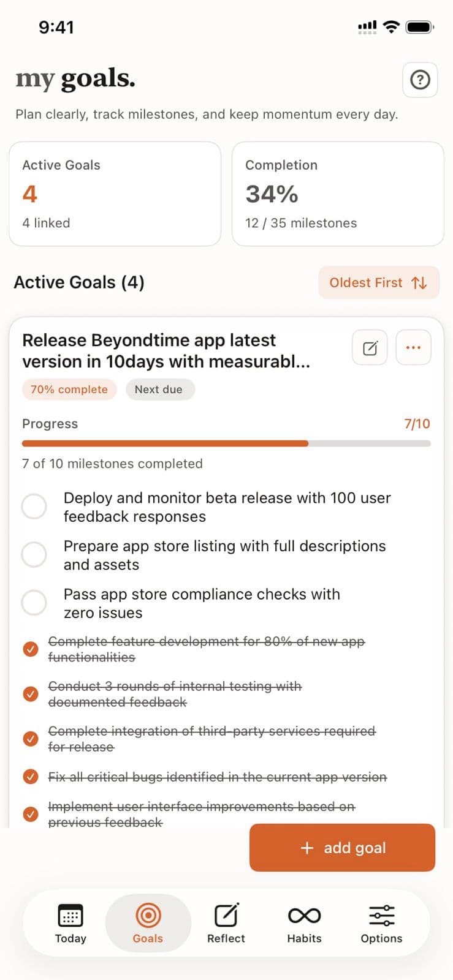Screen dimensions: 453x980
Task: Click the 70% complete badge
Action: 69,389
